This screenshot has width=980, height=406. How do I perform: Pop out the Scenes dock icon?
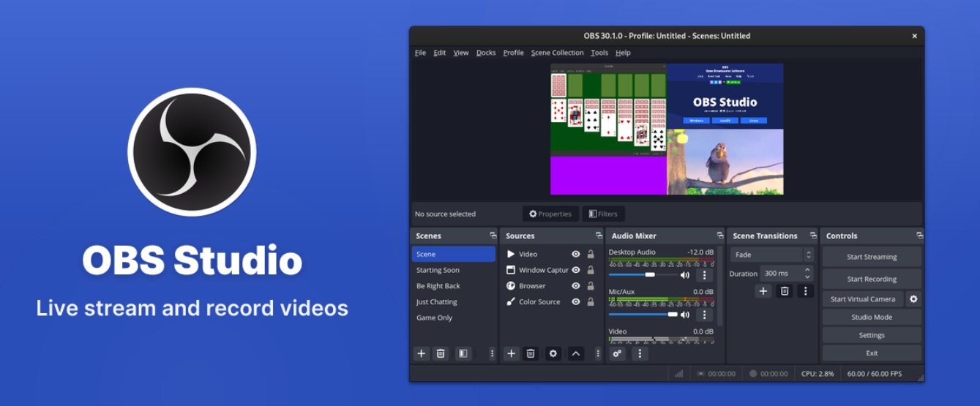(x=493, y=236)
